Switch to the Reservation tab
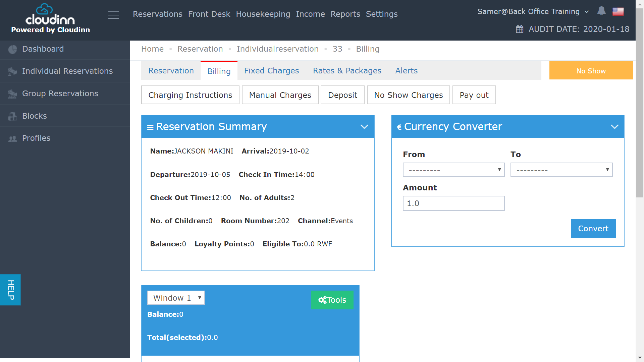Viewport: 644px width, 362px height. pos(171,71)
